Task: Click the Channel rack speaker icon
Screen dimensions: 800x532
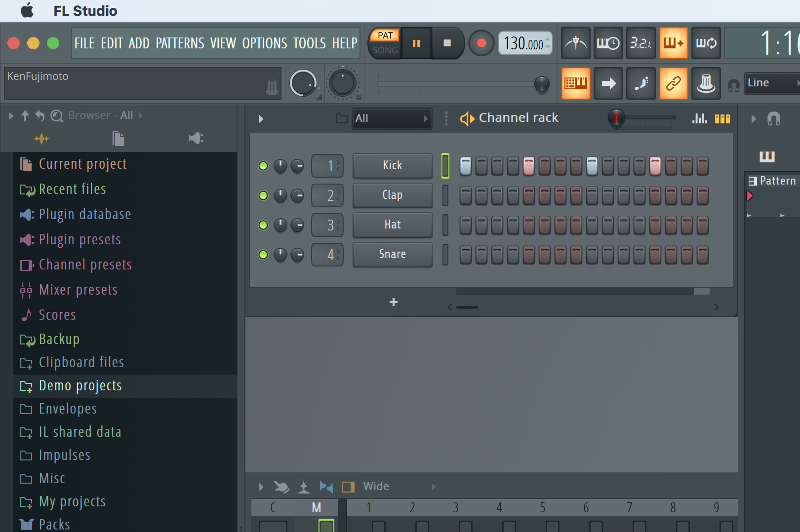Action: coord(467,118)
